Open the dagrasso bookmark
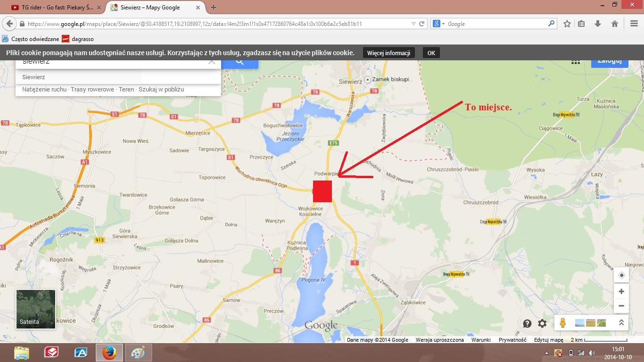This screenshot has height=362, width=644. coord(78,39)
